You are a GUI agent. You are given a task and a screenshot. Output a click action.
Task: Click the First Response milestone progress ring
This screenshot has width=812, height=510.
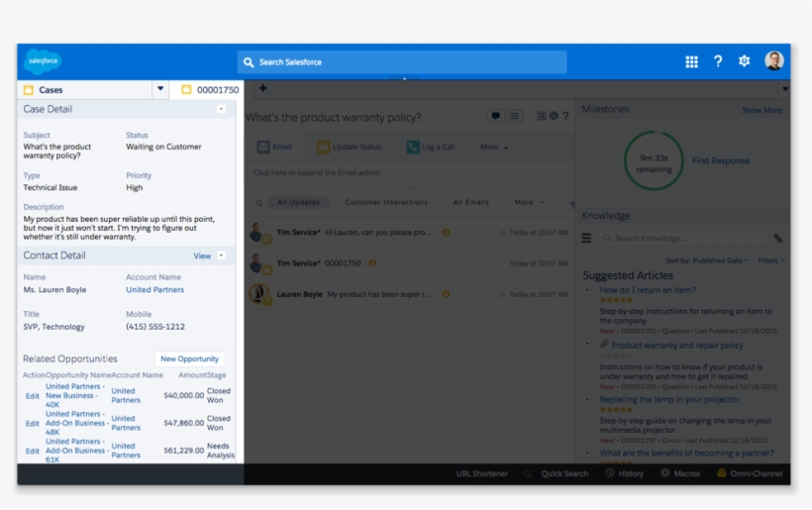tap(654, 160)
